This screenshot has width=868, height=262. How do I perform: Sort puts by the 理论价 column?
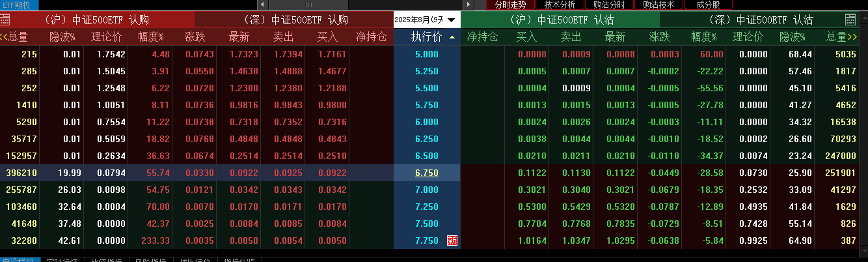pos(748,37)
